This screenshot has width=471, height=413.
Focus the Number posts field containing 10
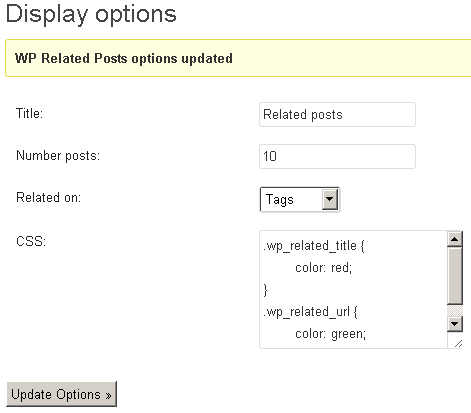[337, 156]
